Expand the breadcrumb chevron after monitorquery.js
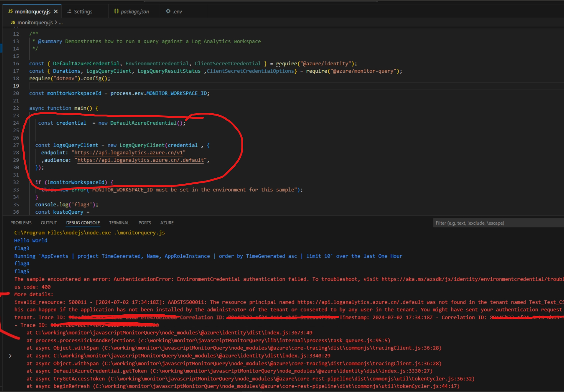This screenshot has height=392, width=564. click(x=56, y=22)
